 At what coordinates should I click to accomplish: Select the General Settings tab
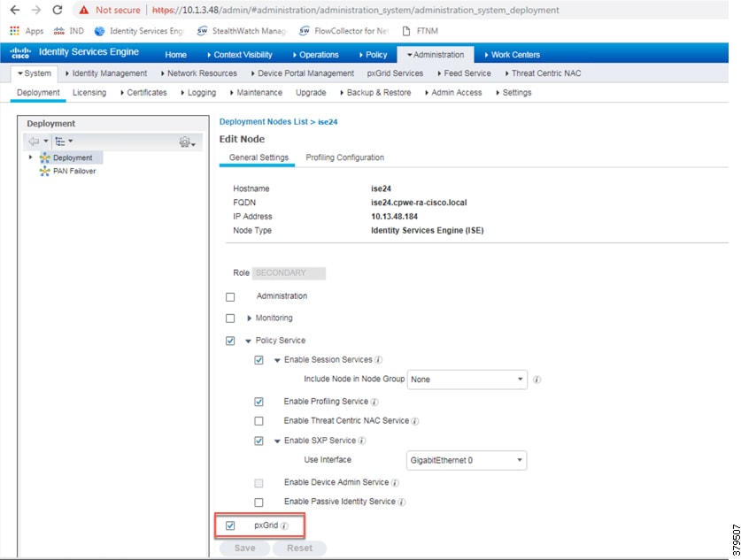pyautogui.click(x=259, y=157)
